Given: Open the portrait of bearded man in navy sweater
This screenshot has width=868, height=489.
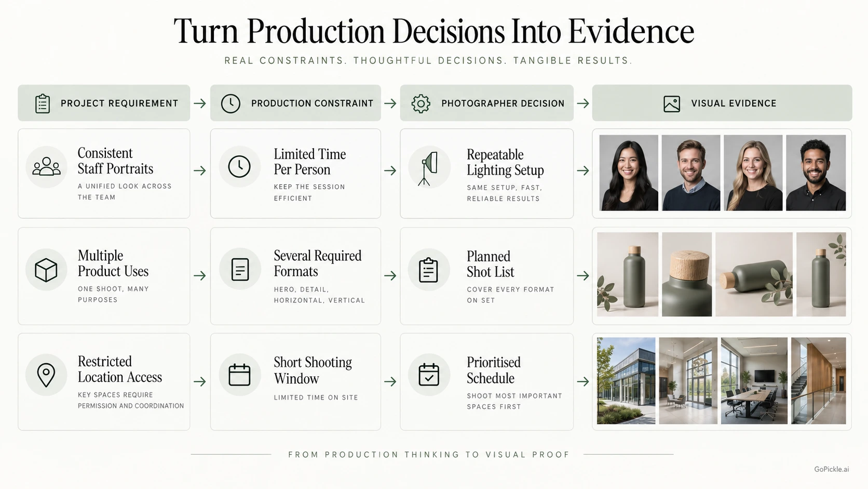Looking at the screenshot, I should [691, 173].
